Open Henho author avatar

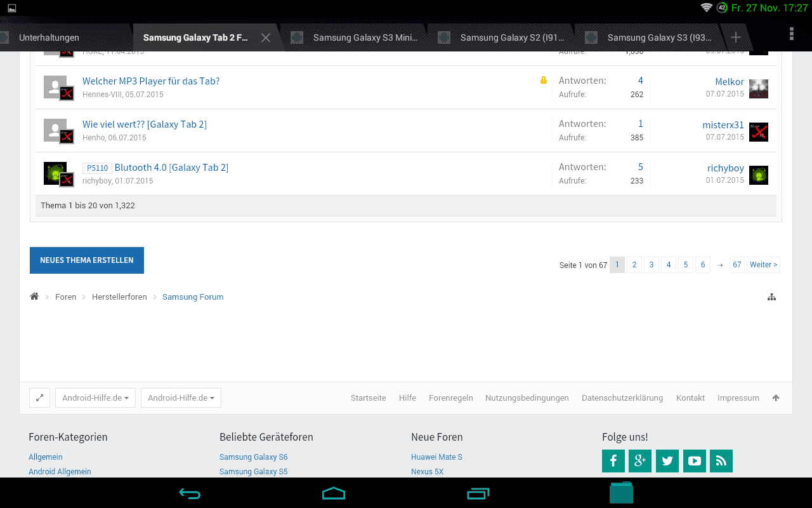pyautogui.click(x=55, y=130)
